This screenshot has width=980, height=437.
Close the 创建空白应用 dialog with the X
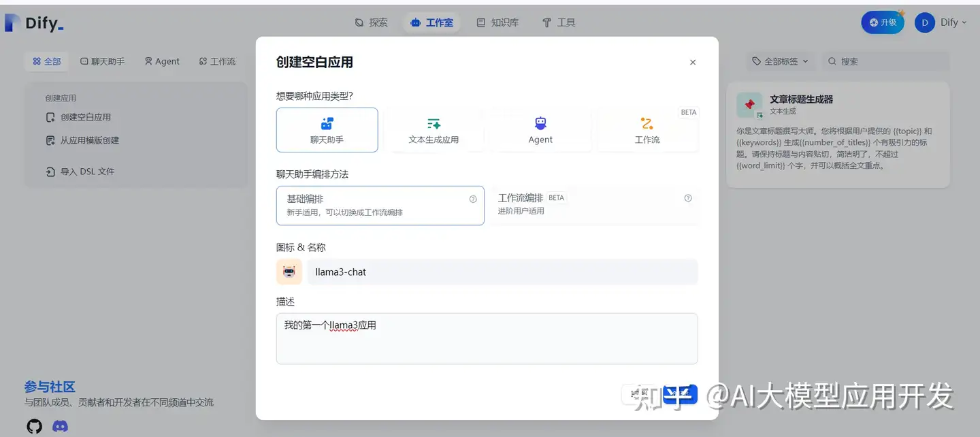693,62
